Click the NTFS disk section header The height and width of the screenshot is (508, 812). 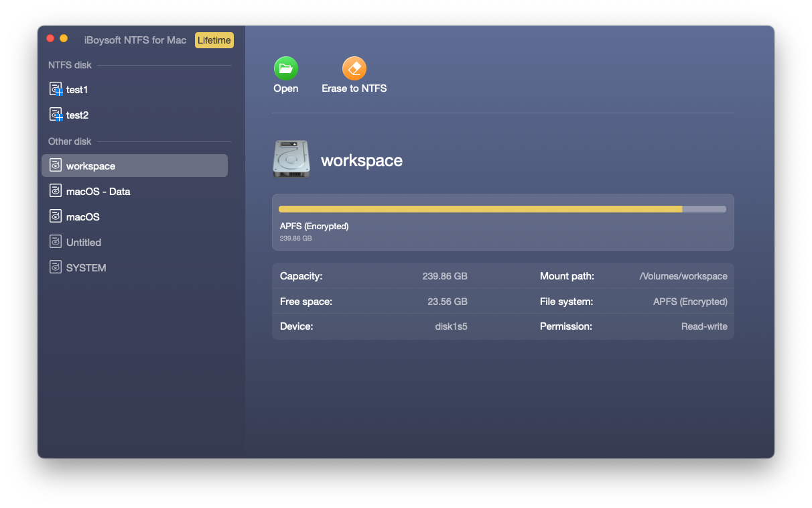(x=70, y=65)
